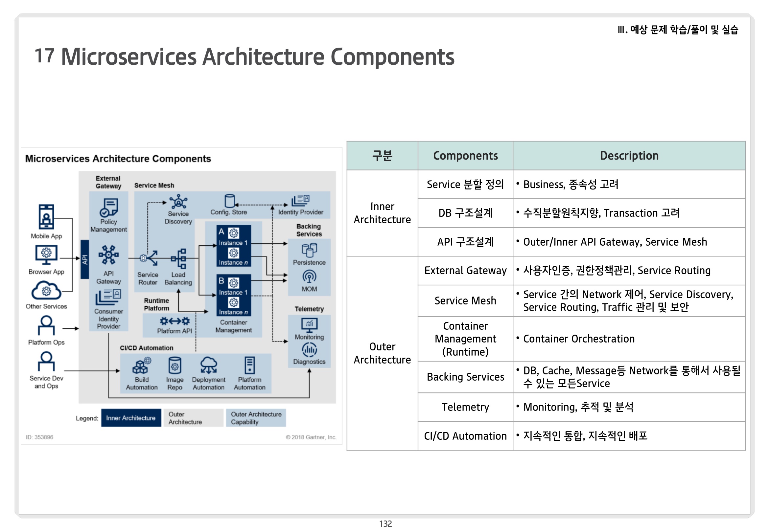Click the Monitoring screen icon
This screenshot has width=769, height=532.
pyautogui.click(x=310, y=325)
